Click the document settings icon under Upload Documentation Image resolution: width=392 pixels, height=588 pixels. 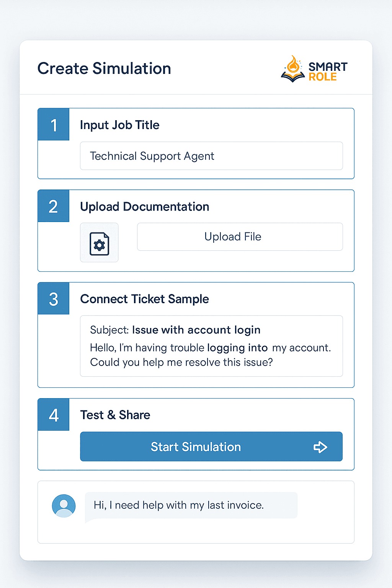coord(99,243)
